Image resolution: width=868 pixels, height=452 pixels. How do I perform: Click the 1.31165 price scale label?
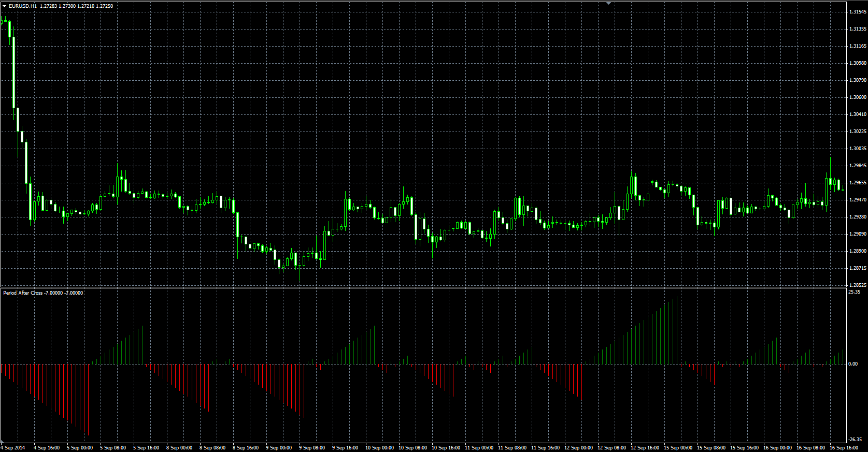pos(858,46)
